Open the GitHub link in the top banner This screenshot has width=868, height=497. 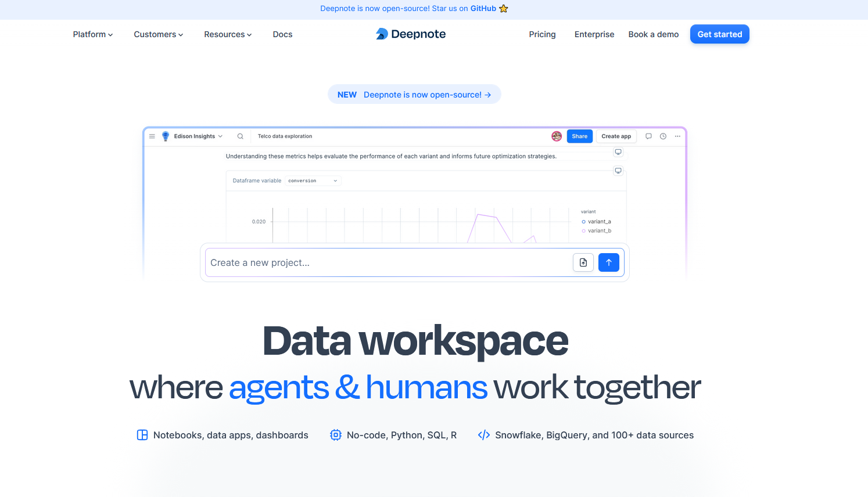point(483,9)
